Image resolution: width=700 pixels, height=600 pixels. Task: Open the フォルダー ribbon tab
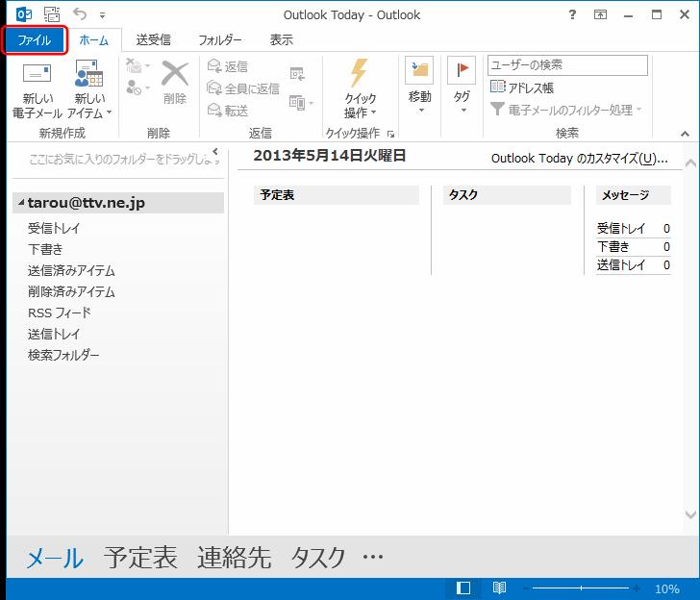point(220,40)
